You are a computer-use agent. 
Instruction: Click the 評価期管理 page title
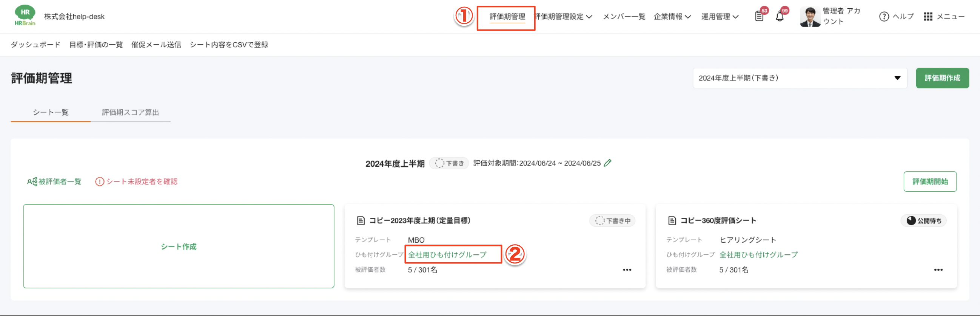click(42, 78)
